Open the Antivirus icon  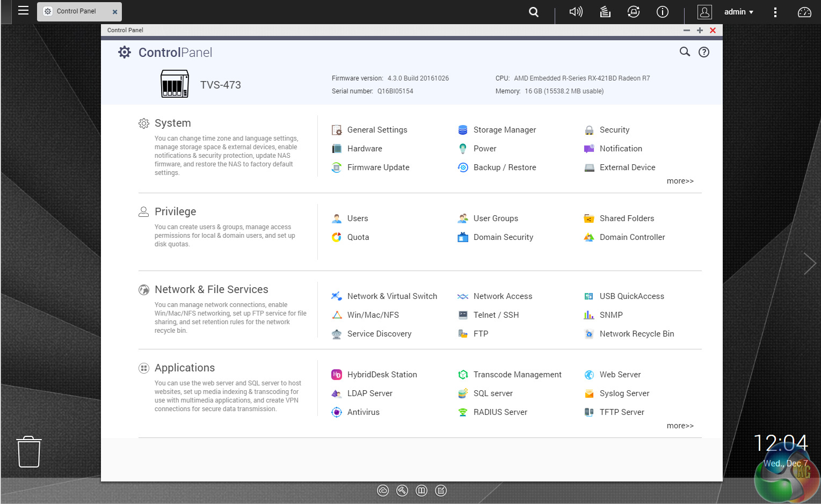pos(337,412)
